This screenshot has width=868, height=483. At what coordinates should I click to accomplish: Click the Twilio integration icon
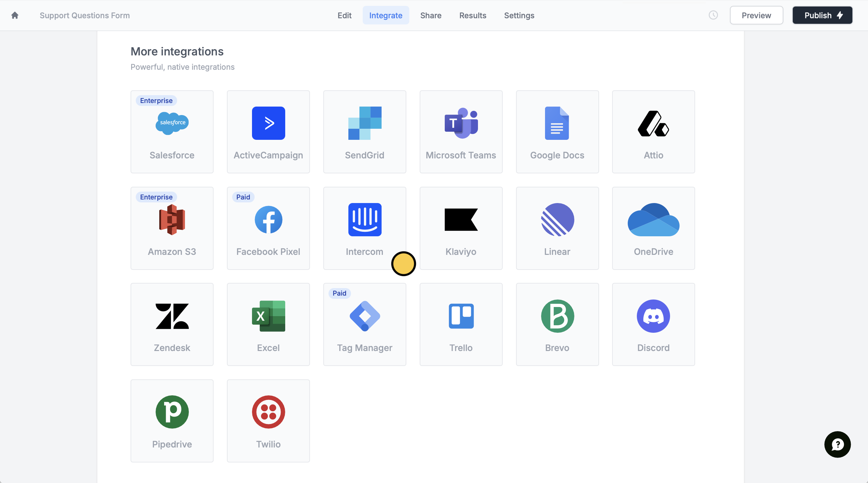coord(268,412)
